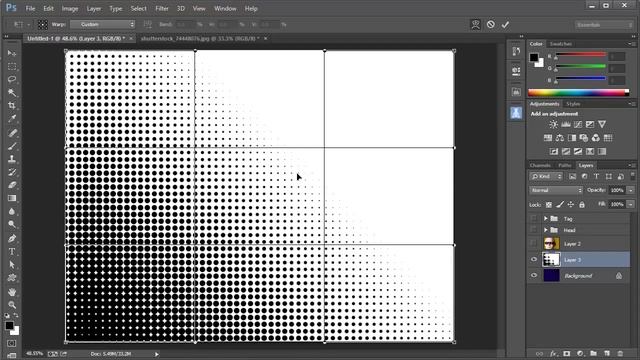This screenshot has height=360, width=640.
Task: Select the Path Selection tool
Action: [x=12, y=265]
